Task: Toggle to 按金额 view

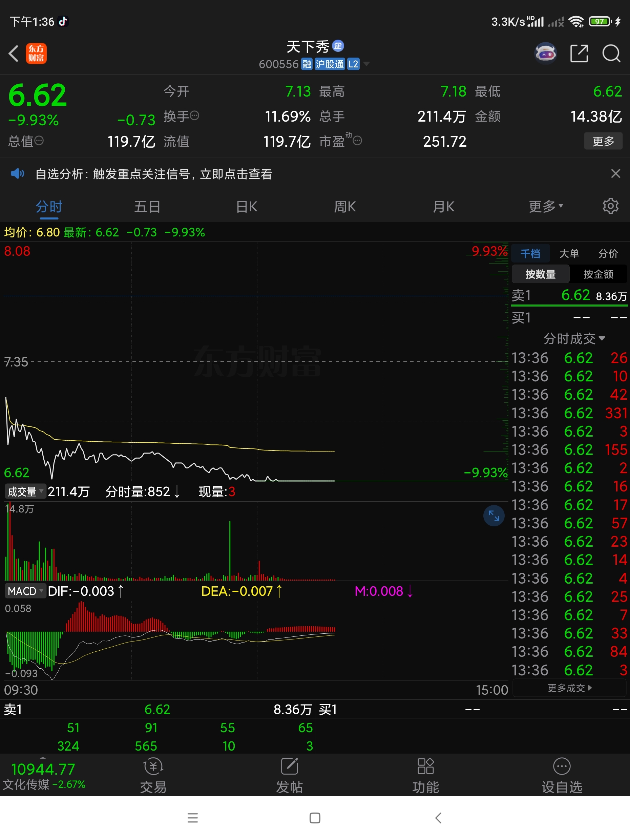Action: pyautogui.click(x=598, y=274)
